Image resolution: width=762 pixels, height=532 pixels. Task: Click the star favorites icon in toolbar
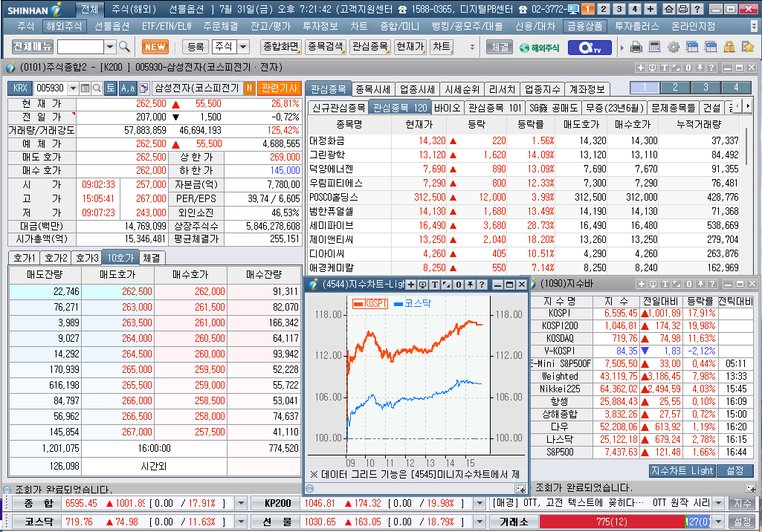747,47
